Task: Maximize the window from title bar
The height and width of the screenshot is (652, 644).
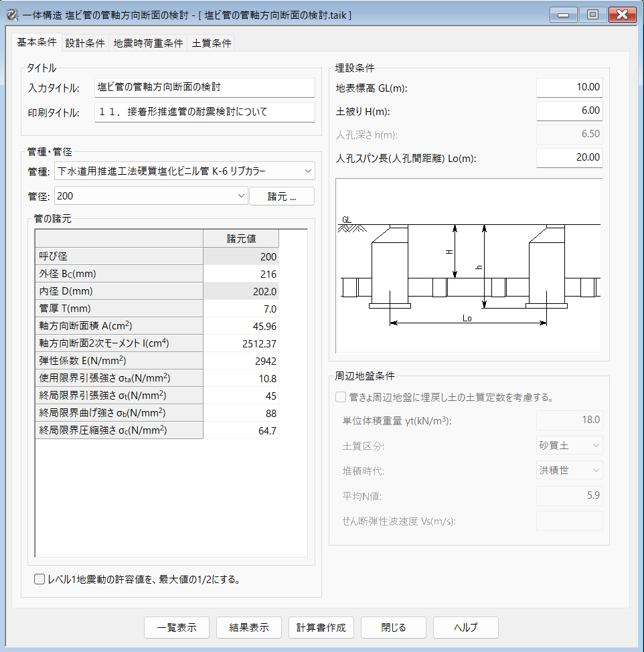Action: [592, 14]
